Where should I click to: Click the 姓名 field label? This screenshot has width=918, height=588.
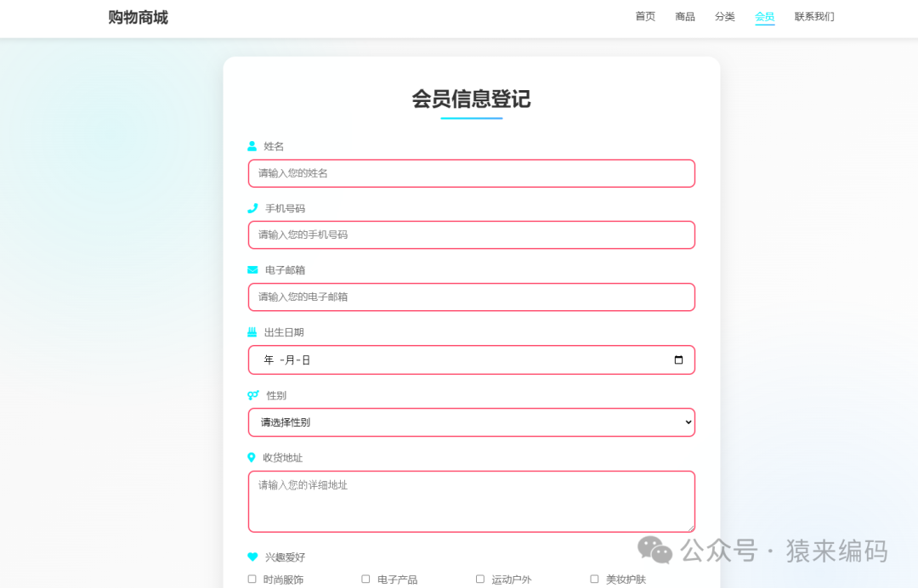[274, 146]
